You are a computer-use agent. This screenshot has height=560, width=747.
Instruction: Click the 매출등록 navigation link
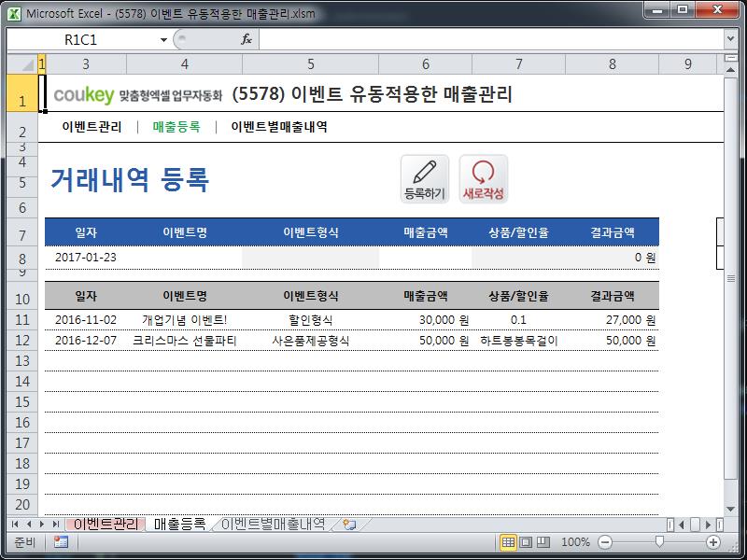(176, 127)
